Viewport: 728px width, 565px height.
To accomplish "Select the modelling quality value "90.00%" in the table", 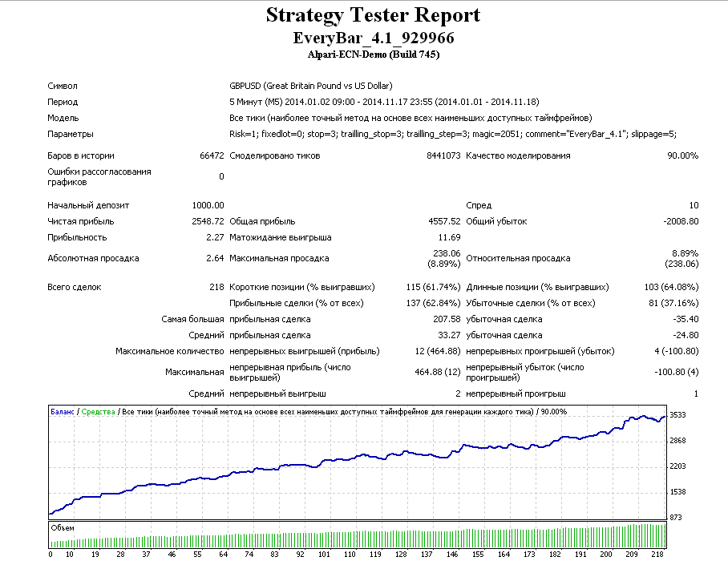I will click(x=682, y=155).
